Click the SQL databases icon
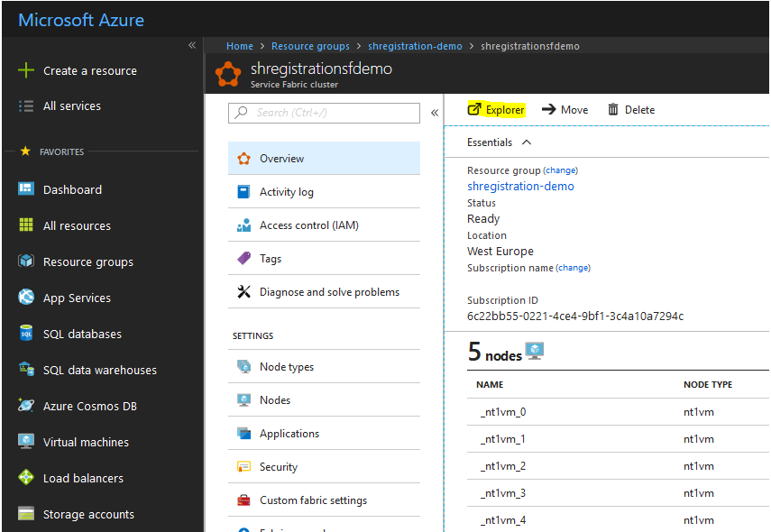The height and width of the screenshot is (532, 771). click(x=26, y=333)
